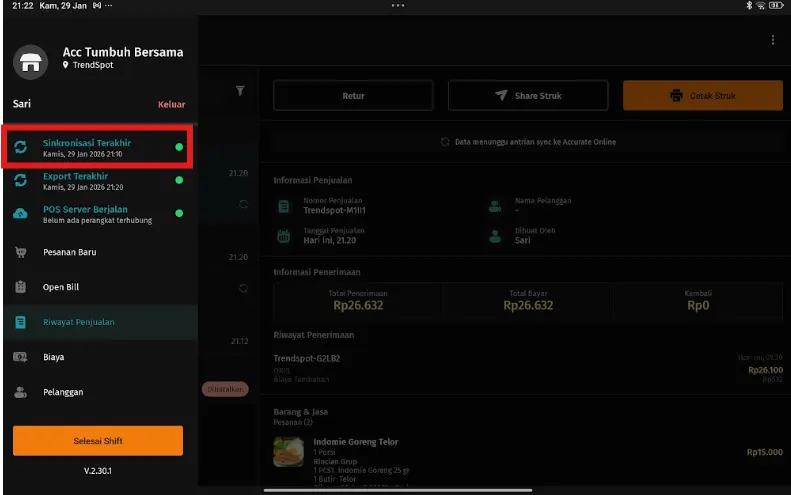Open the Open Bill menu
Screen dimensions: 791x495
(100, 287)
